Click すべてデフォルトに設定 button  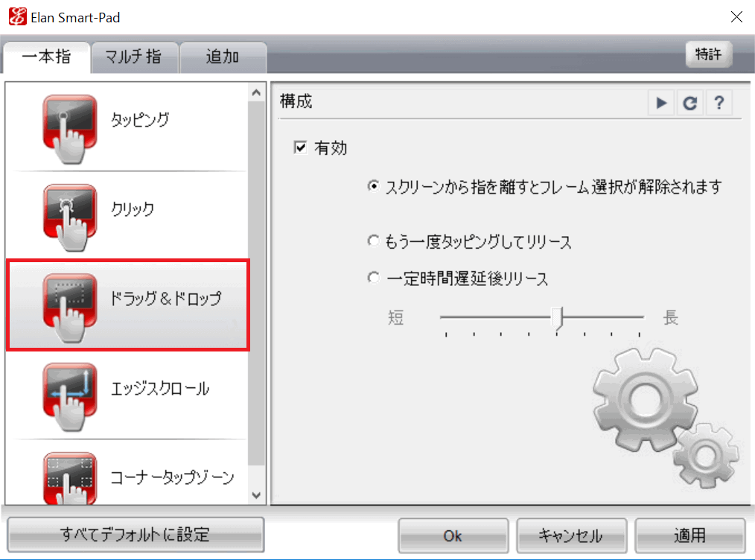point(136,535)
